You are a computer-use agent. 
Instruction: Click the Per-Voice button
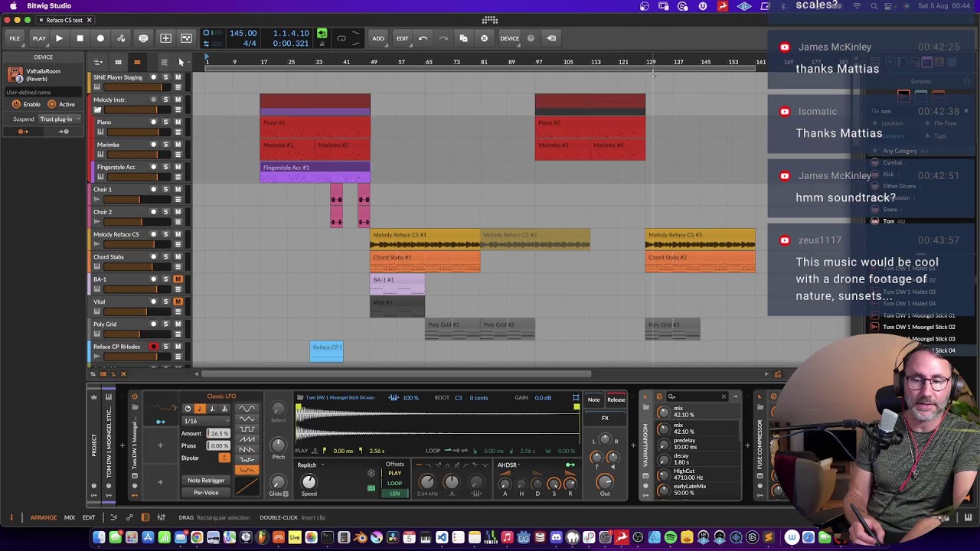pos(206,493)
